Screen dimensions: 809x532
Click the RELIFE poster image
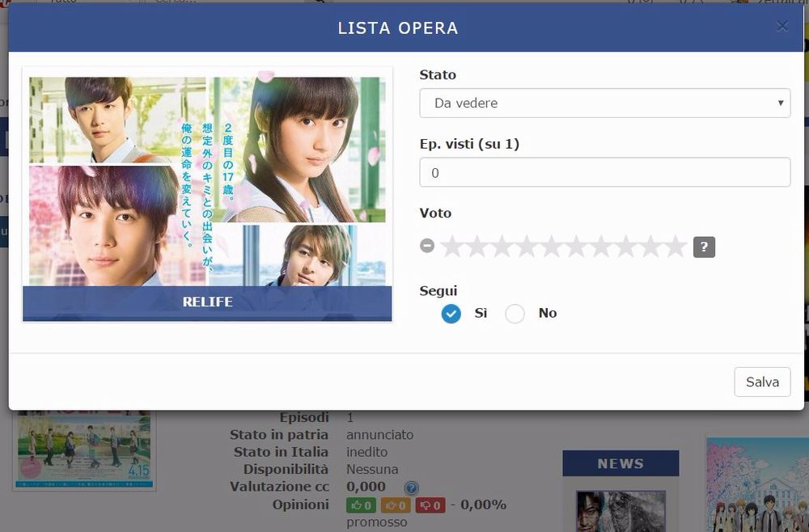tap(207, 194)
